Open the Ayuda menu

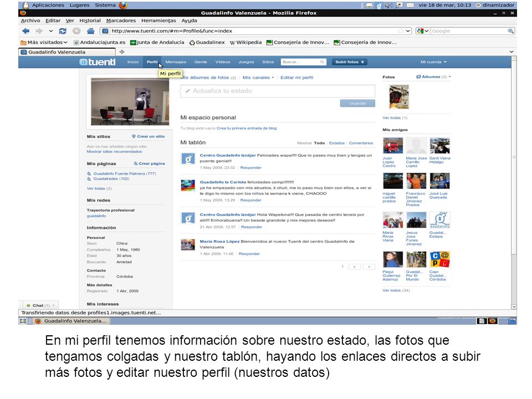click(x=189, y=21)
